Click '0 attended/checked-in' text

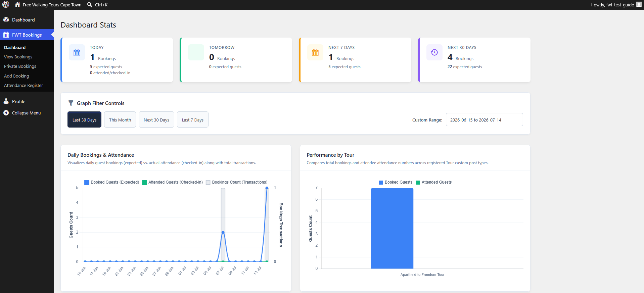[x=110, y=73]
